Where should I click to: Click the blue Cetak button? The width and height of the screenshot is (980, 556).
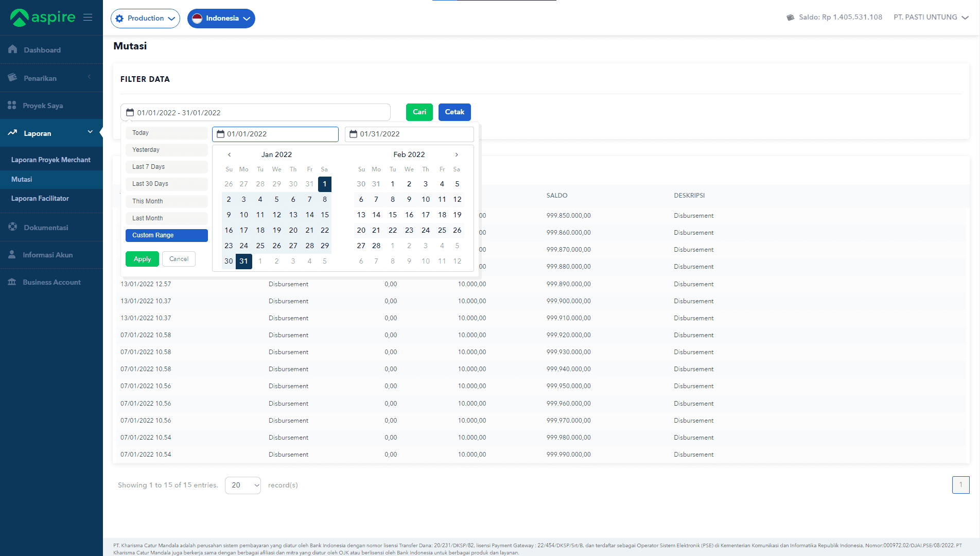click(x=454, y=112)
